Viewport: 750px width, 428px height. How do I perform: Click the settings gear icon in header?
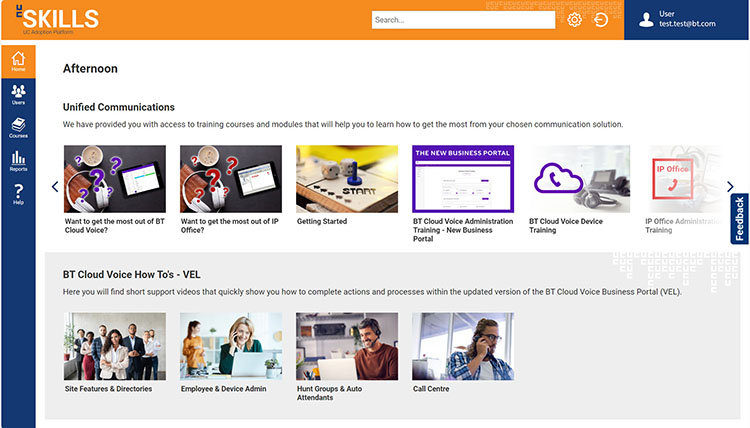574,20
